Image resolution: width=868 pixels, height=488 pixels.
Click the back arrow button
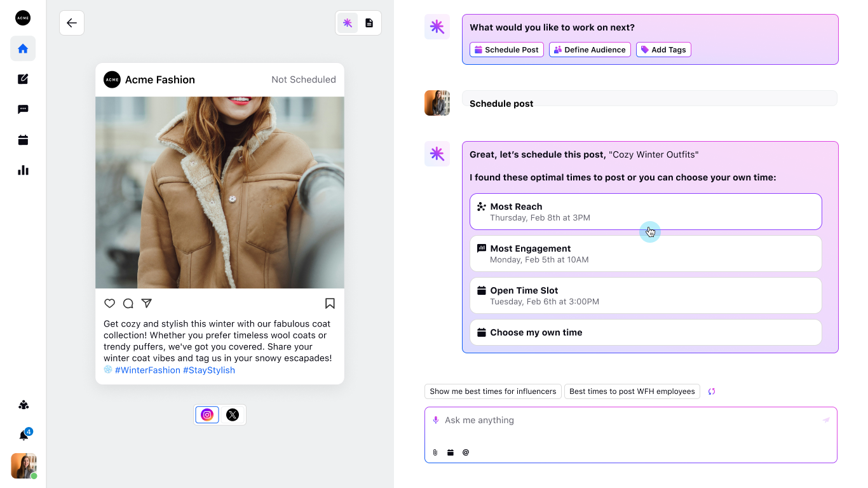tap(72, 23)
